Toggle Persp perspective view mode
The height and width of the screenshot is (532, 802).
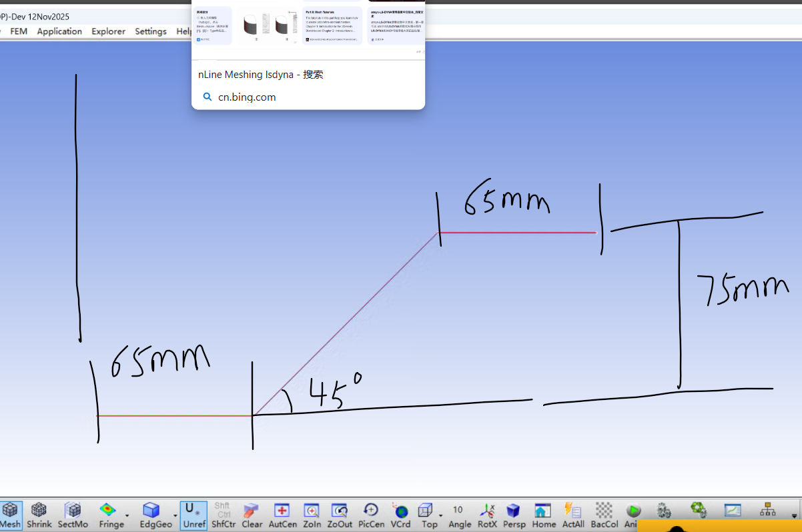pyautogui.click(x=514, y=515)
